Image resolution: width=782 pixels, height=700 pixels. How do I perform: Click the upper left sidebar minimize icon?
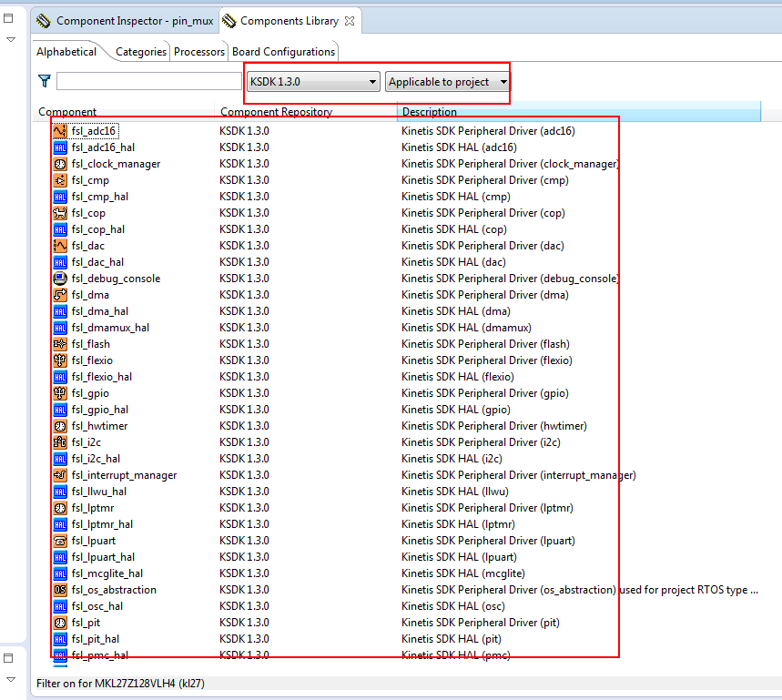tap(8, 18)
